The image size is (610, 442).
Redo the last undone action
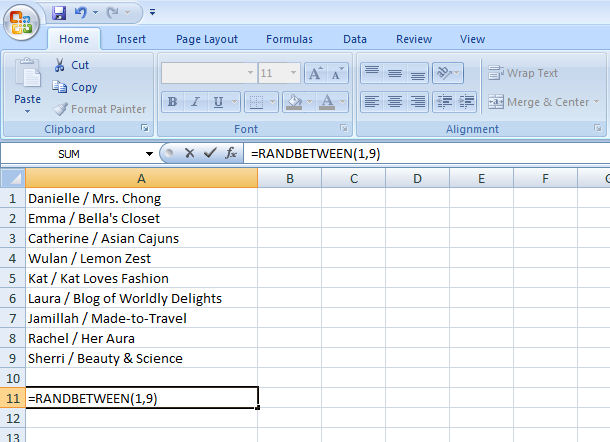113,13
